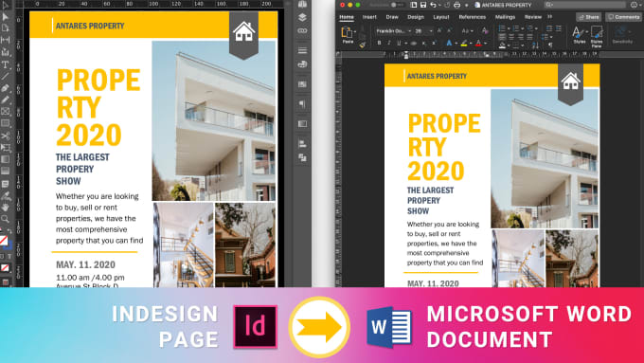Open the Layers panel icon
This screenshot has height=363, width=644.
point(303,17)
